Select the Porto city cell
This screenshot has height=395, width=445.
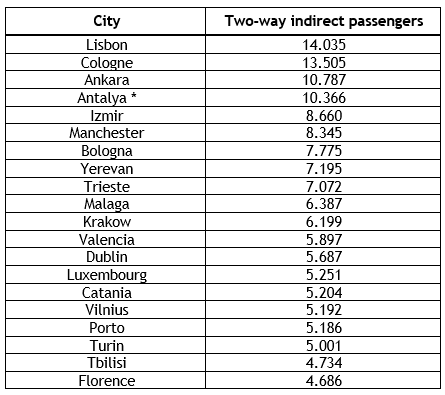tap(107, 328)
